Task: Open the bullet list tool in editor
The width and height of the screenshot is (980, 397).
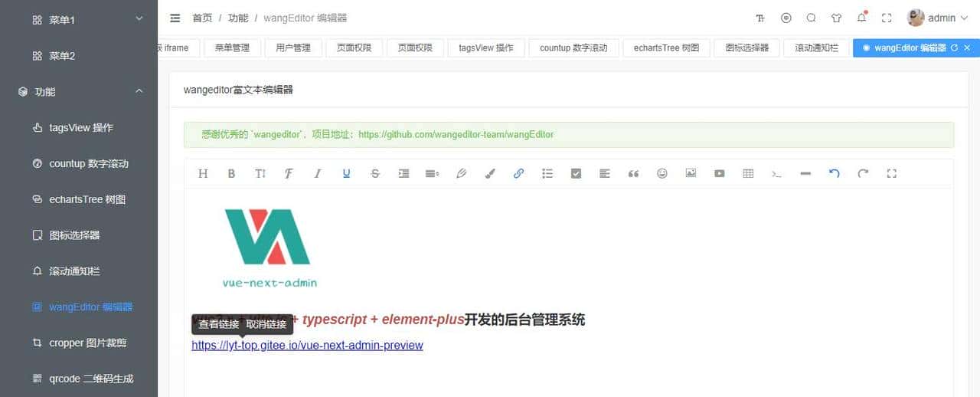Action: (x=547, y=174)
